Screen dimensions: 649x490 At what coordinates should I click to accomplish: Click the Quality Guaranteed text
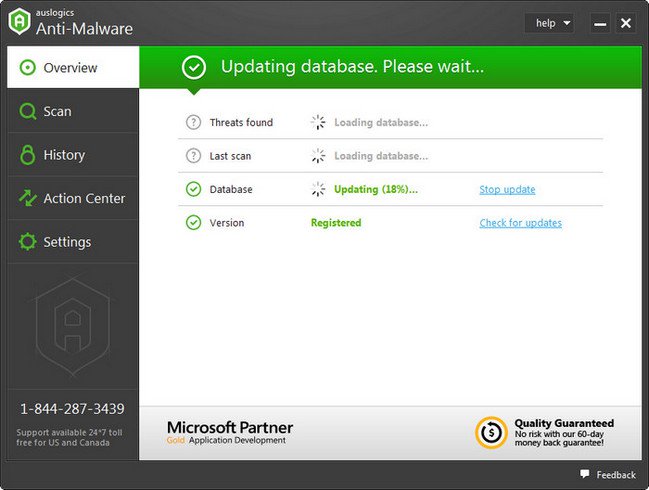pos(564,423)
